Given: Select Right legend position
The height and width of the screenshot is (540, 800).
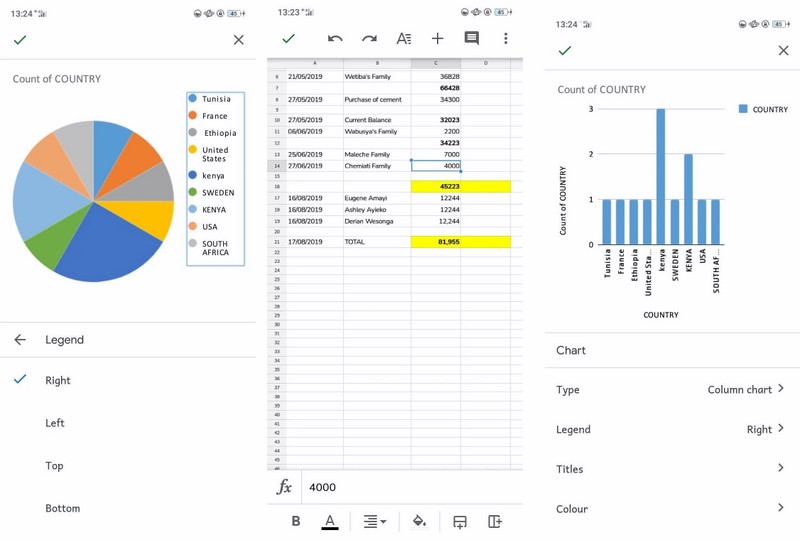Looking at the screenshot, I should [58, 380].
